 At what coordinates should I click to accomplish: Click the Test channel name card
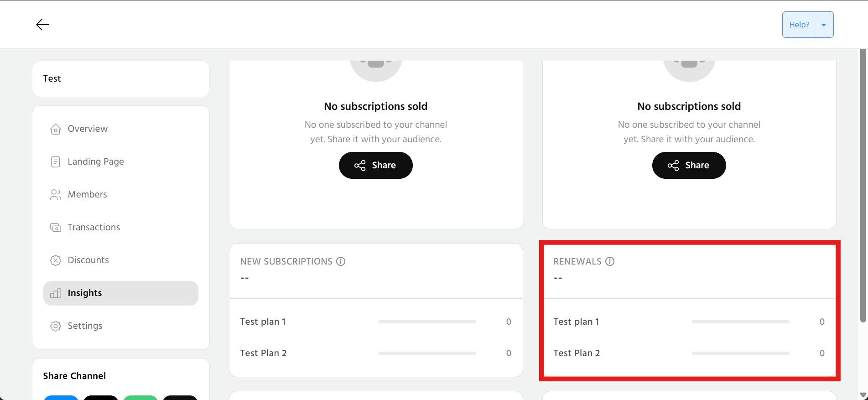pyautogui.click(x=121, y=79)
